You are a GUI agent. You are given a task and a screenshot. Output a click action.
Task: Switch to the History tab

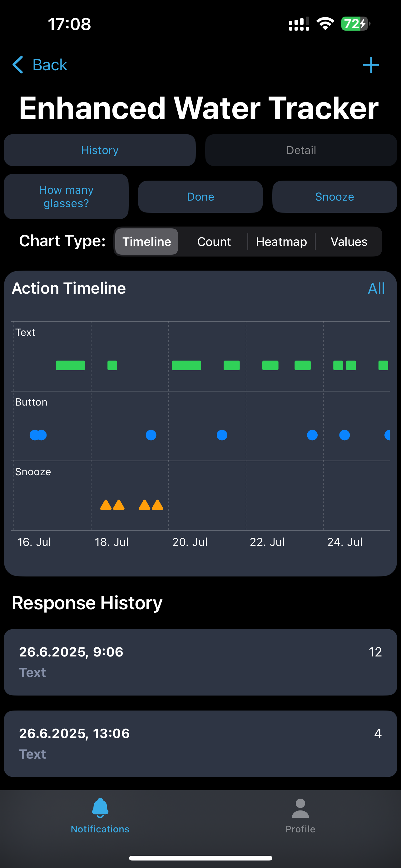100,150
